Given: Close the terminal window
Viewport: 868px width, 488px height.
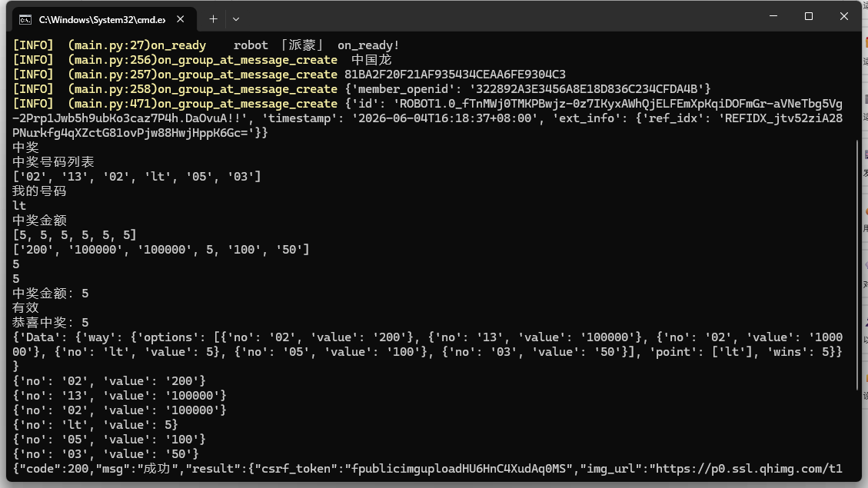Looking at the screenshot, I should pyautogui.click(x=843, y=16).
